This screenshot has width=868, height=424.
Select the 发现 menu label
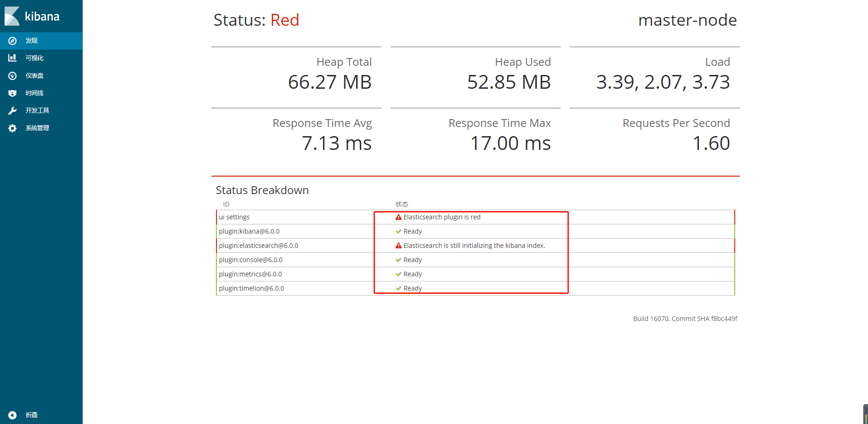point(32,41)
